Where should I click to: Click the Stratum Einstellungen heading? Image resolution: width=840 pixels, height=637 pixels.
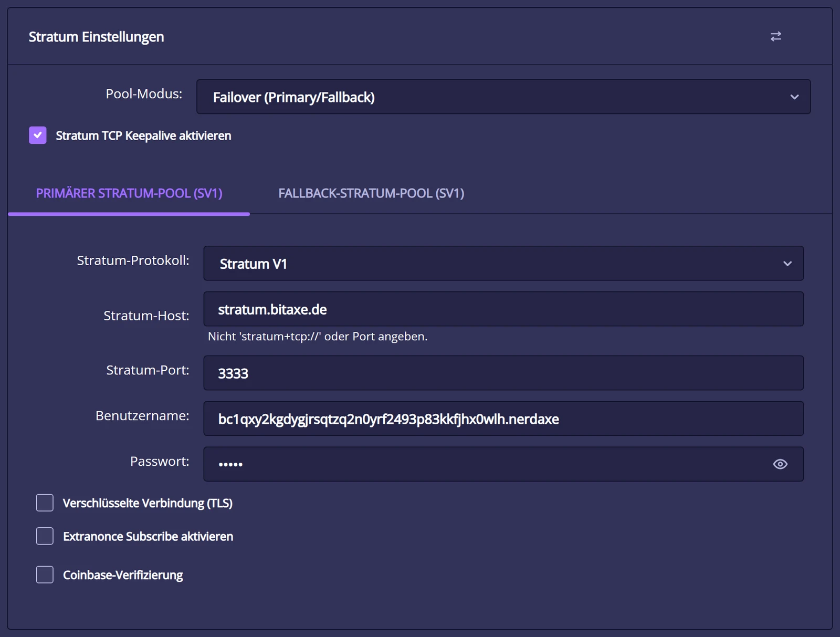click(96, 37)
